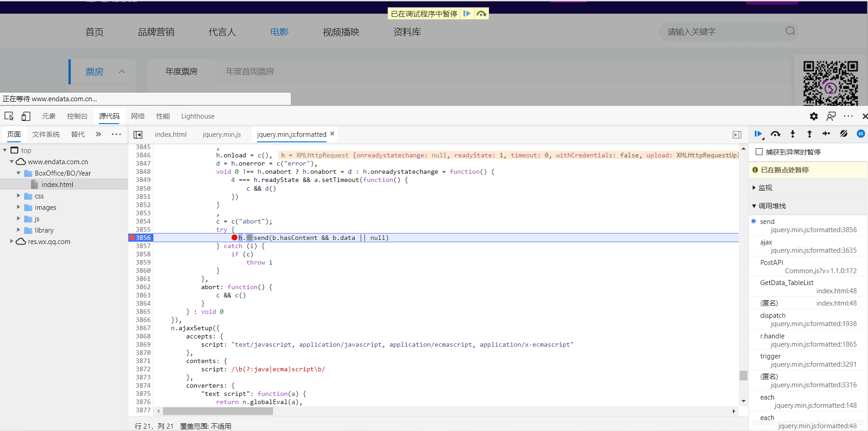Open the jquery.min.js file tab
Viewport: 868px width, 431px height.
[x=222, y=135]
